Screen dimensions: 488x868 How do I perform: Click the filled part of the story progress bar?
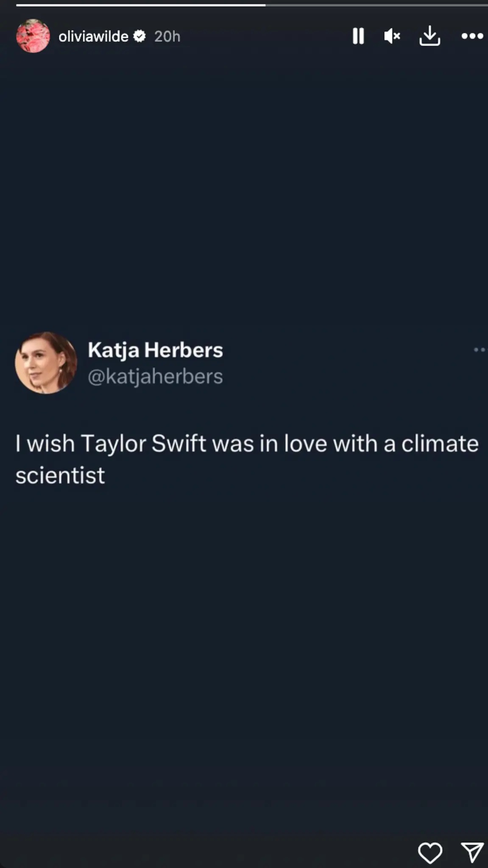point(140,5)
